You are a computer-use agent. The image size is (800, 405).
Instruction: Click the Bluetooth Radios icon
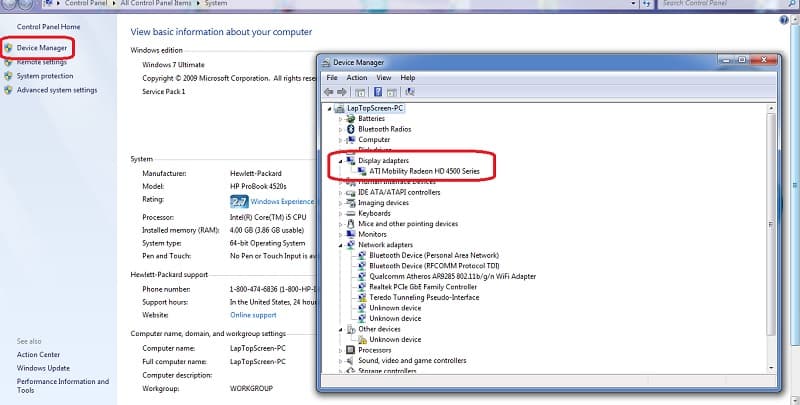pos(351,129)
